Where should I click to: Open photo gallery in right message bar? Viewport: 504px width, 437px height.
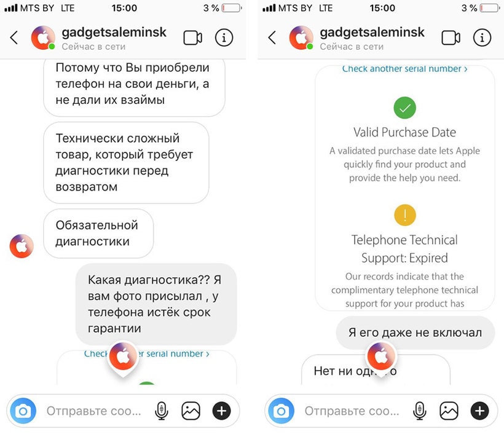click(x=449, y=411)
